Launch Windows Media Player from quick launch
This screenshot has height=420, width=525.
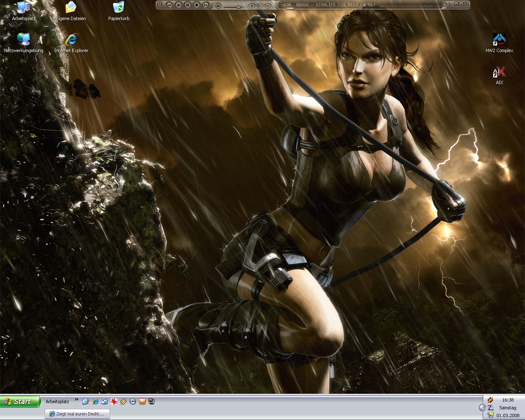coord(133,402)
